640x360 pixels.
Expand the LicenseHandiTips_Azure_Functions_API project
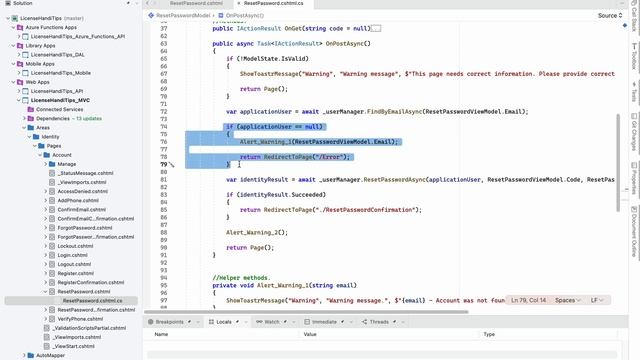[19, 36]
